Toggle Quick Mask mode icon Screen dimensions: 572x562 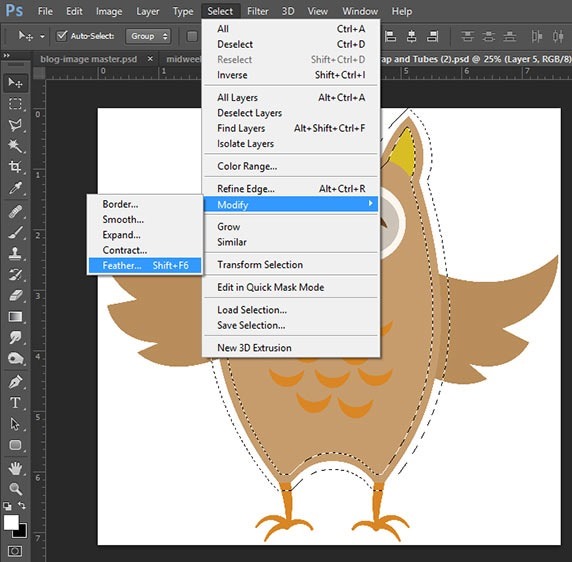[15, 551]
